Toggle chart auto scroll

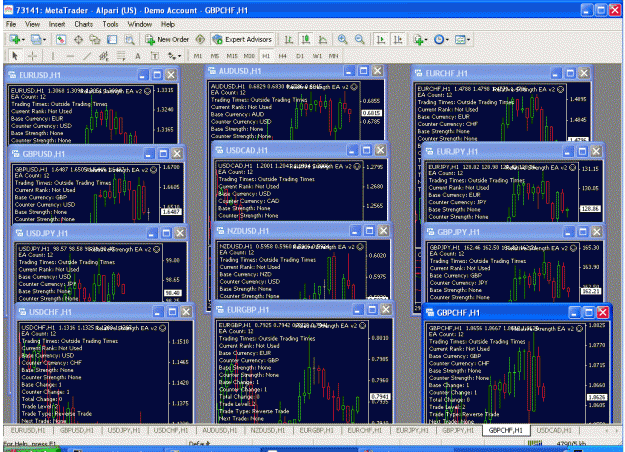381,39
